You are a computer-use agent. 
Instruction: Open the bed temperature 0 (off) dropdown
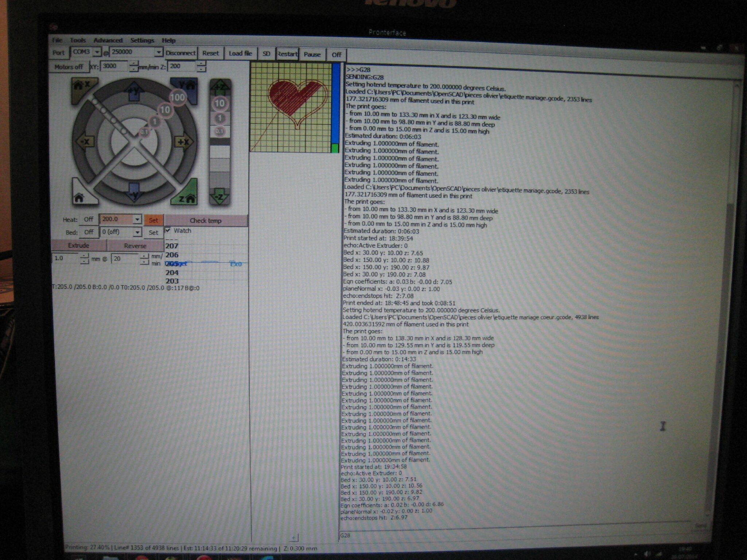[137, 232]
